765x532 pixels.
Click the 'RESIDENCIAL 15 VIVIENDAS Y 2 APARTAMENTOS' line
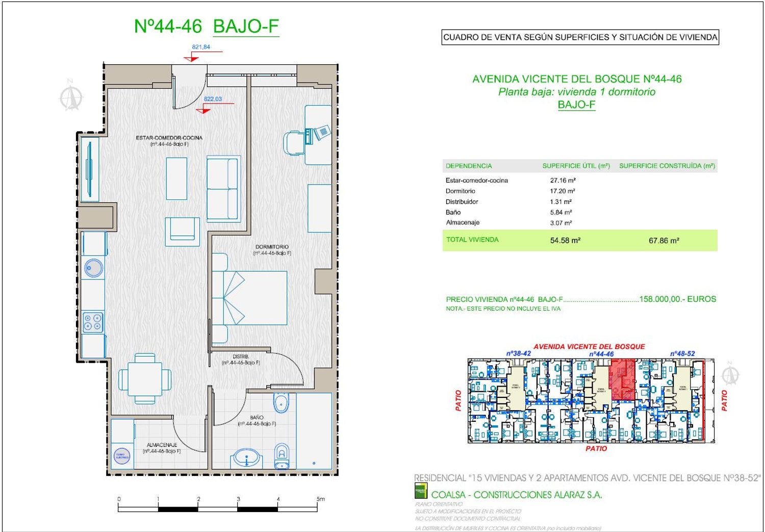(587, 478)
